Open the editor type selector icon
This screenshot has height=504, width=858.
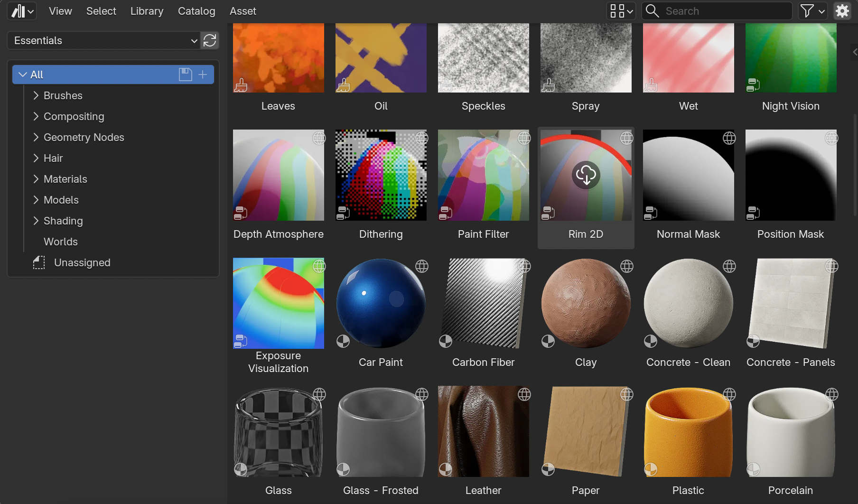(22, 11)
